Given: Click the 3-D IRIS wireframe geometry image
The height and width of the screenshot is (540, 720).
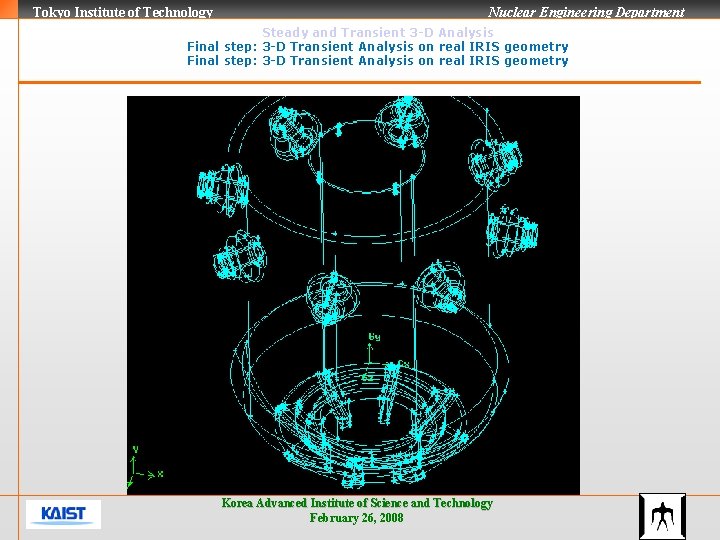Looking at the screenshot, I should tap(353, 295).
